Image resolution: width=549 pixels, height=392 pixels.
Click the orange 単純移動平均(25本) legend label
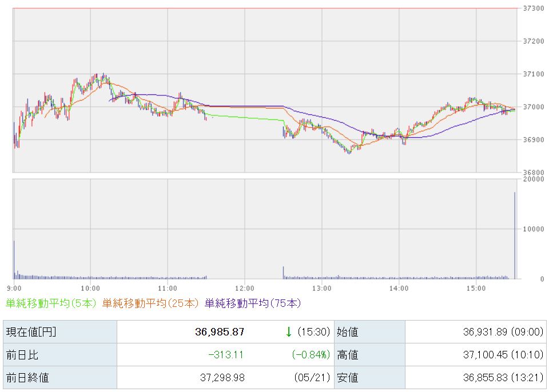150,303
